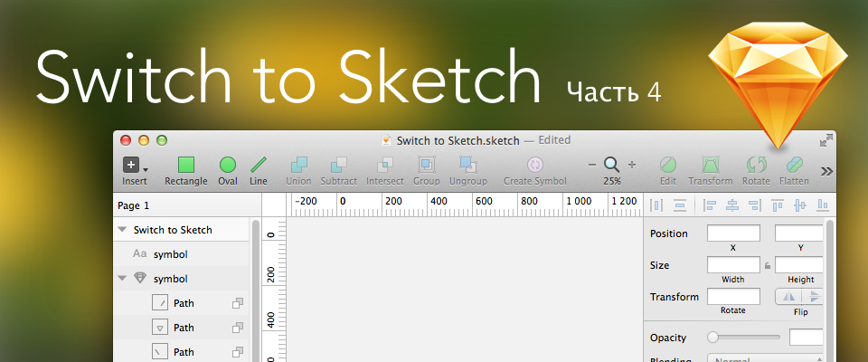Zoom in with the plus button
This screenshot has height=362, width=868.
(632, 165)
